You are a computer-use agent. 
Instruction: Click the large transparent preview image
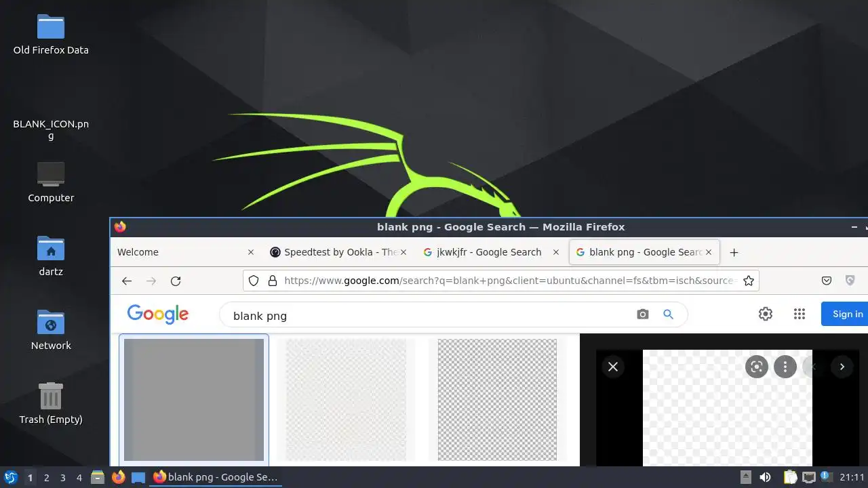click(x=727, y=408)
